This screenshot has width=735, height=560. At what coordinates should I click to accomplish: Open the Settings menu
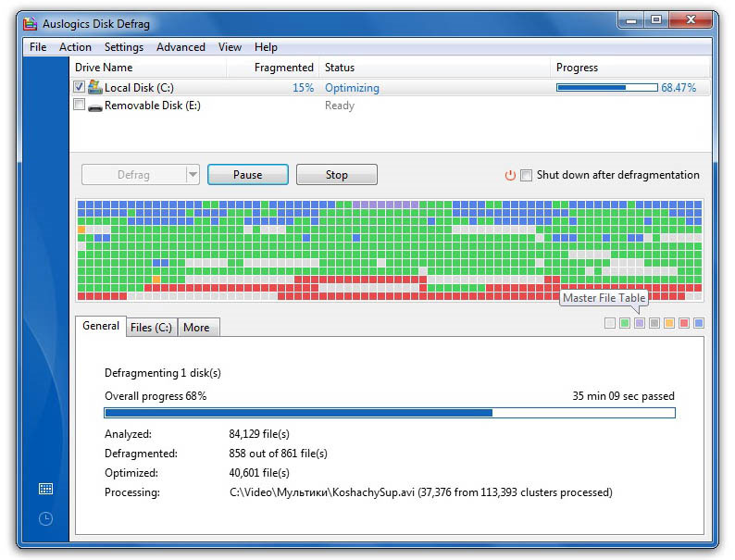(x=124, y=47)
